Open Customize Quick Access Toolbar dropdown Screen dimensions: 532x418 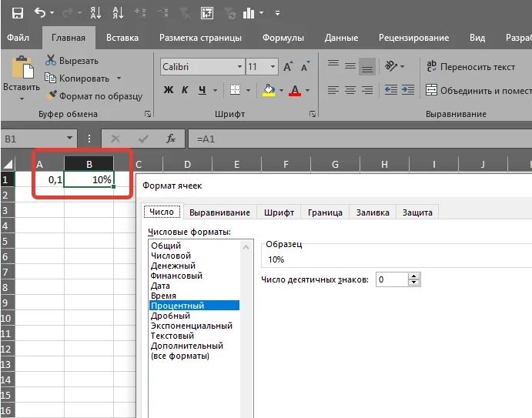coord(277,13)
